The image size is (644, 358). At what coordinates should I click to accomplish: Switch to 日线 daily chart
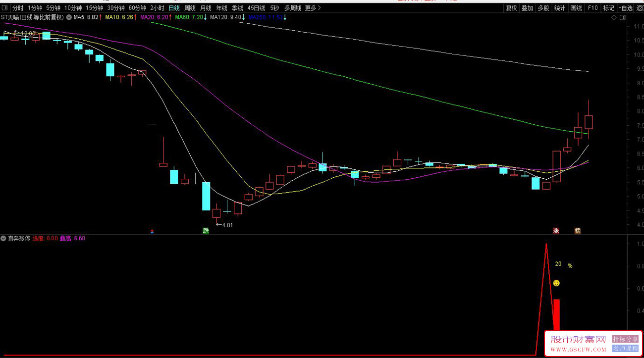point(174,8)
